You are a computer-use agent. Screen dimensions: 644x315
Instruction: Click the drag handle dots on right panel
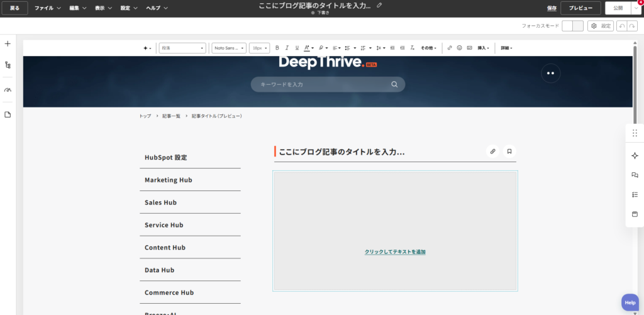[x=635, y=133]
